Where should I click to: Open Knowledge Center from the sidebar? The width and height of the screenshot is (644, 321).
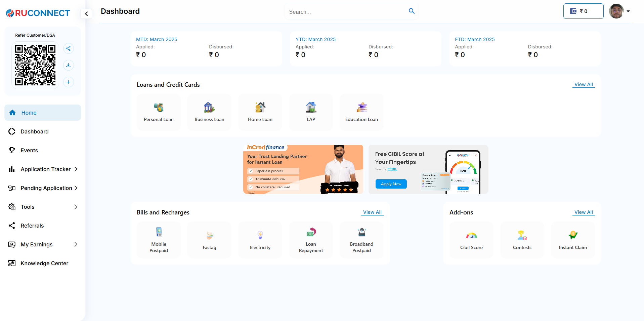pyautogui.click(x=44, y=263)
